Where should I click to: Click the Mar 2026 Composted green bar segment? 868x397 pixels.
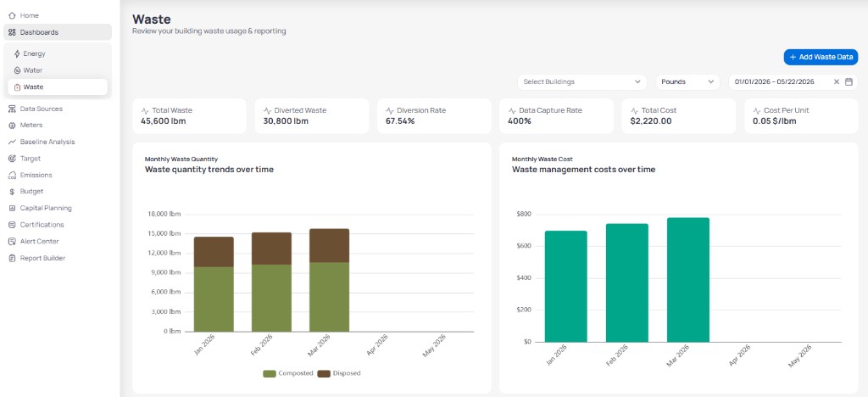[x=330, y=297]
